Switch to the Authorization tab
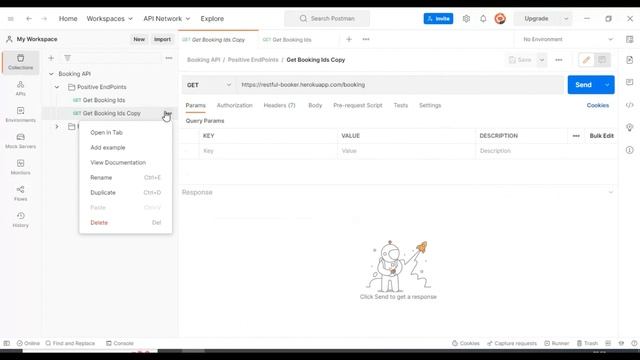 click(234, 105)
